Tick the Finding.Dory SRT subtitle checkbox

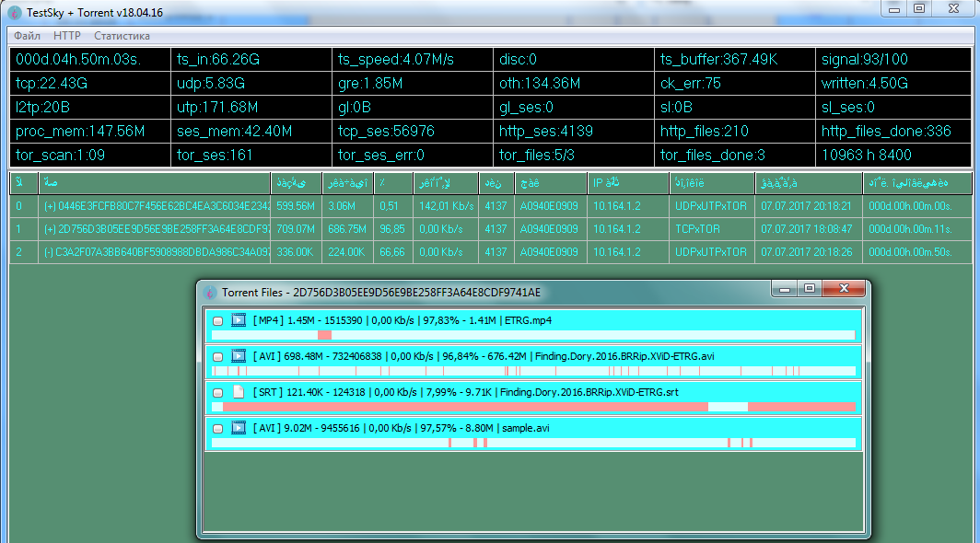(x=217, y=393)
